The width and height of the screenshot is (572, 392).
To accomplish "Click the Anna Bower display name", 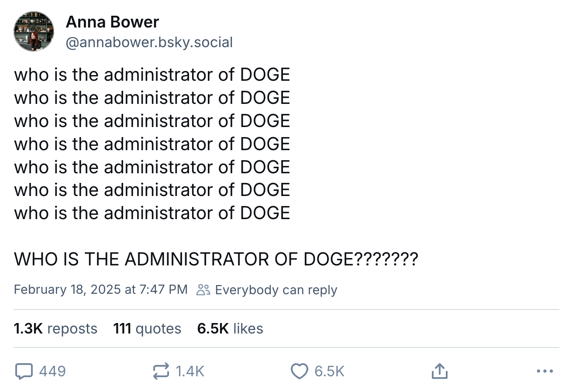I will click(112, 22).
